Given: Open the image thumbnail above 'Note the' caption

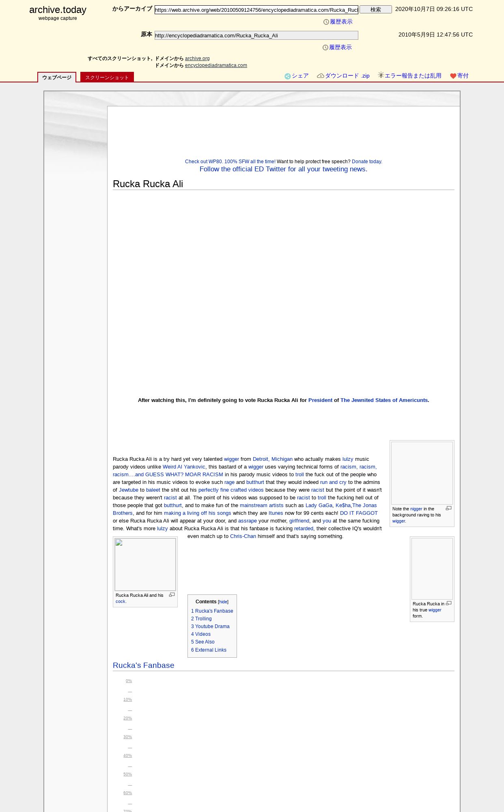Looking at the screenshot, I should [422, 473].
